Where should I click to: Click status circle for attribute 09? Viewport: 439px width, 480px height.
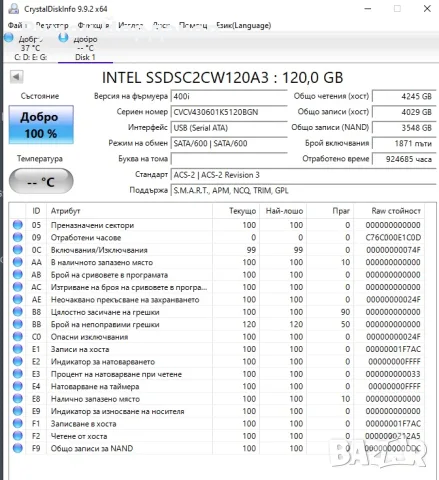18,237
